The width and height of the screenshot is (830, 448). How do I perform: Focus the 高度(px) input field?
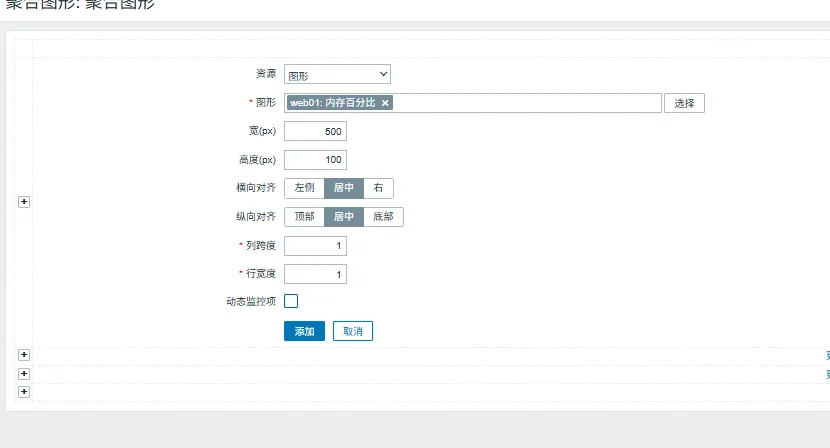[315, 160]
